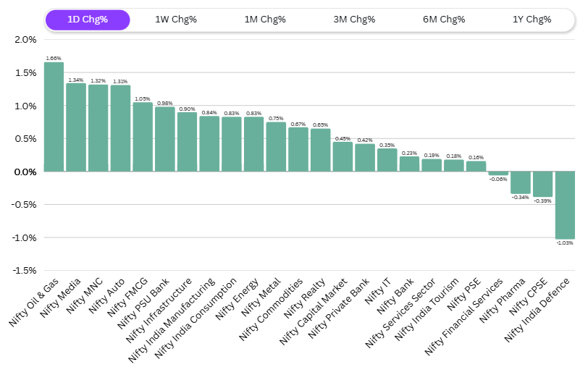Click the -1.03% value label

tap(565, 243)
